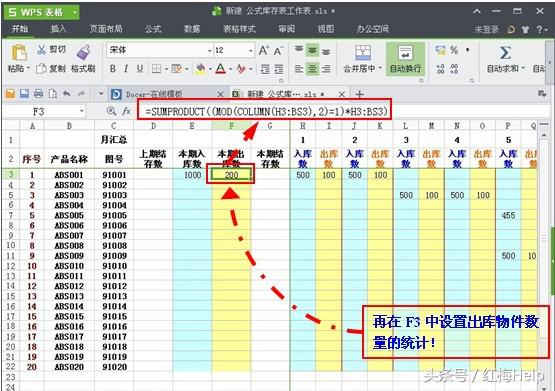The width and height of the screenshot is (555, 391).
Task: Click increase decimal places icon
Action: click(441, 68)
